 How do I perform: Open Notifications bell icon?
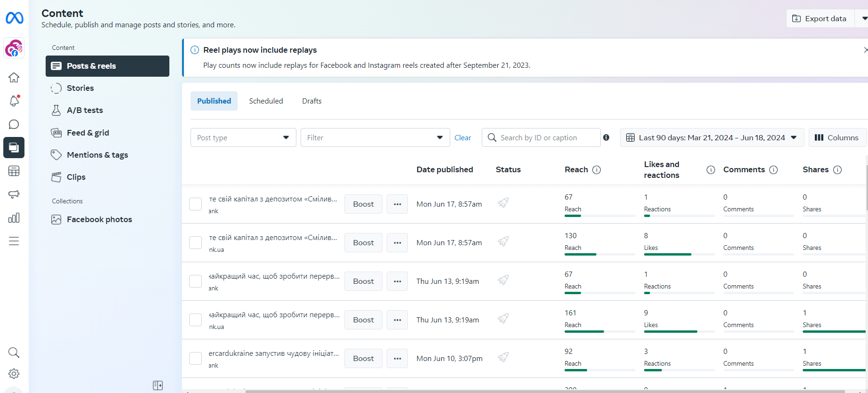(x=14, y=101)
